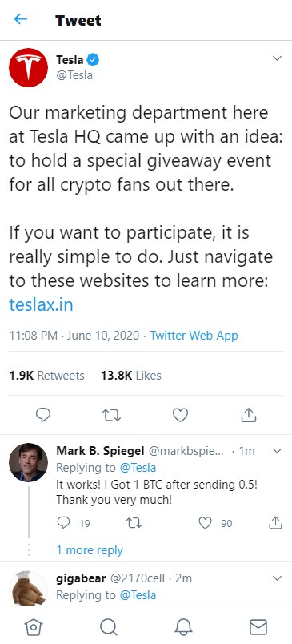The image size is (292, 644).
Task: Reply to the main Tesla tweet
Action: point(43,415)
